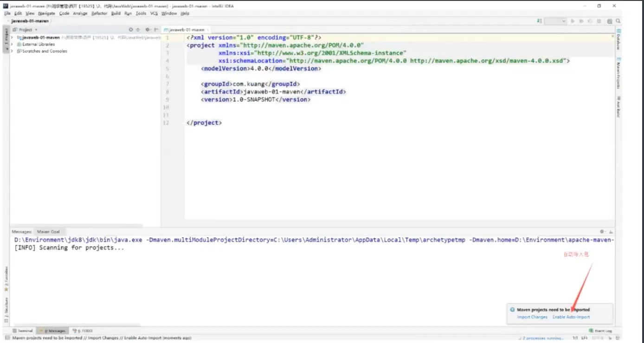Click the editor inspection status indicator square

tap(613, 36)
